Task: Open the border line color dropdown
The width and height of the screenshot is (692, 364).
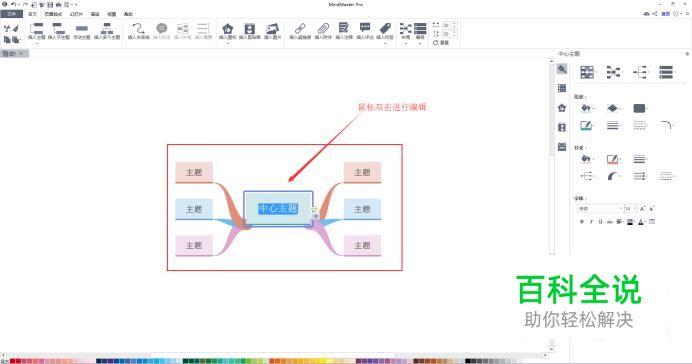Action: tap(587, 126)
